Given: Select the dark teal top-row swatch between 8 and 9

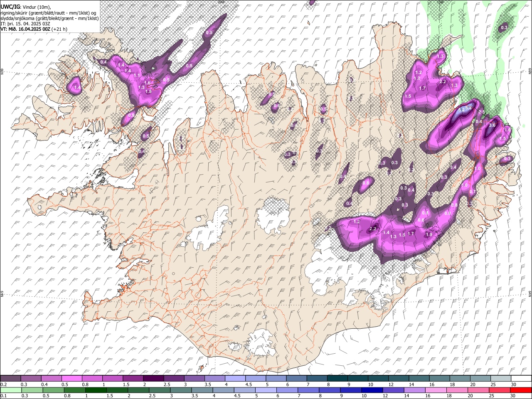Looking at the screenshot, I should (337, 379).
